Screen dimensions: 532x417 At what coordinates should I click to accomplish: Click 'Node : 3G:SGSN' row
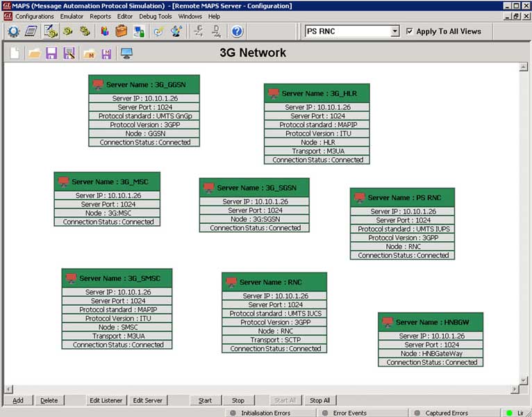pos(254,219)
